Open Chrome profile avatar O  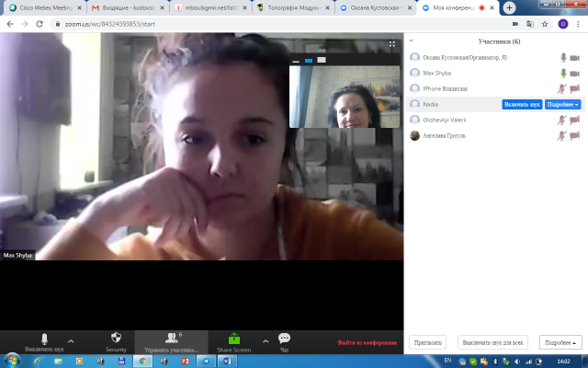563,24
